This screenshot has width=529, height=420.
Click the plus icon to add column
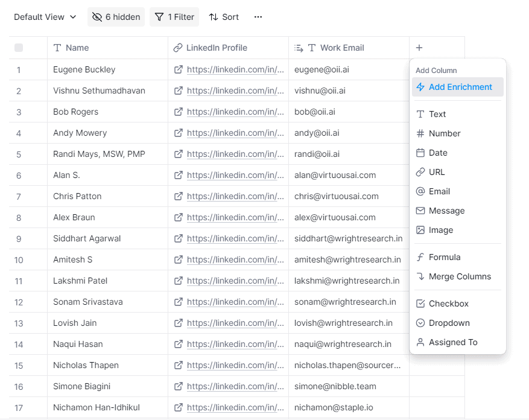[x=419, y=48]
